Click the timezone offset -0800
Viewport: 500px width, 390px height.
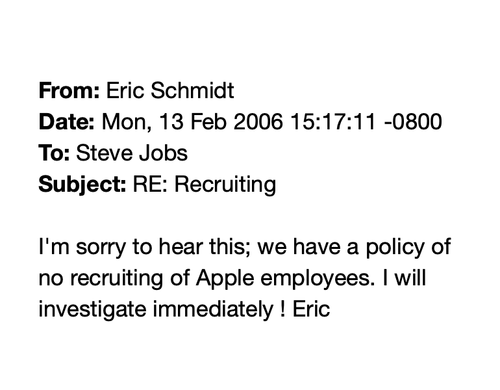[x=413, y=121]
